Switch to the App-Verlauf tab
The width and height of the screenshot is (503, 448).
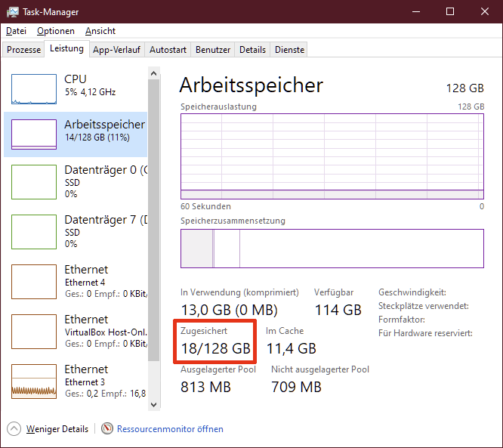(x=116, y=50)
